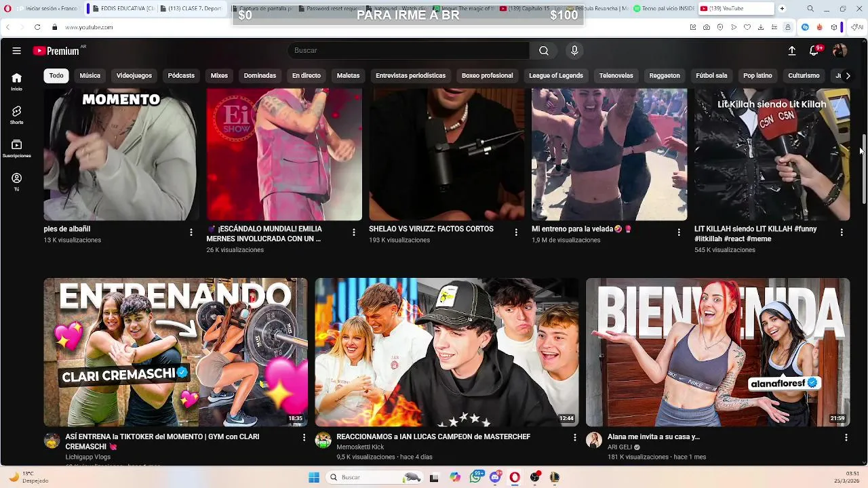This screenshot has height=488, width=868.
Task: Open the ARI GELI channel avatar
Action: [x=594, y=441]
